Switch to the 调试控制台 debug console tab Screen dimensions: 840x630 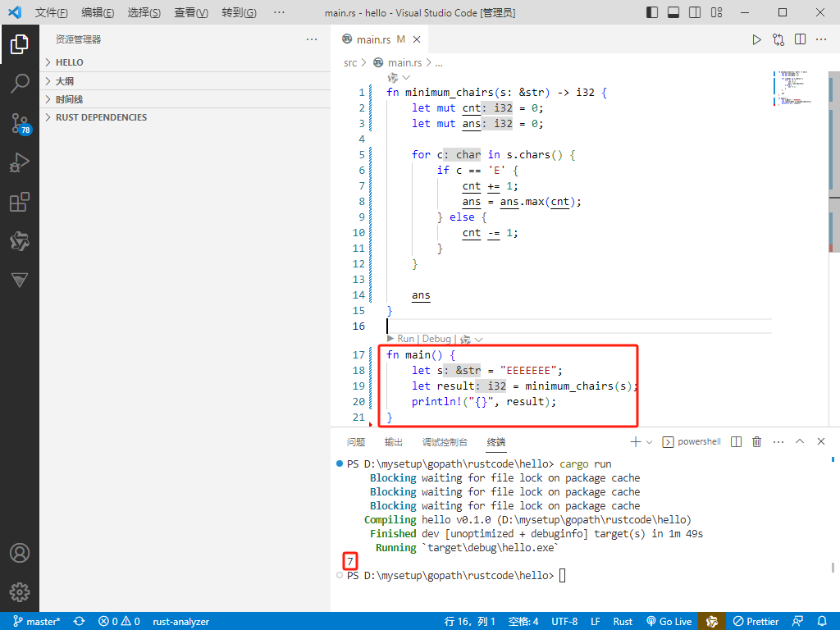pos(445,442)
